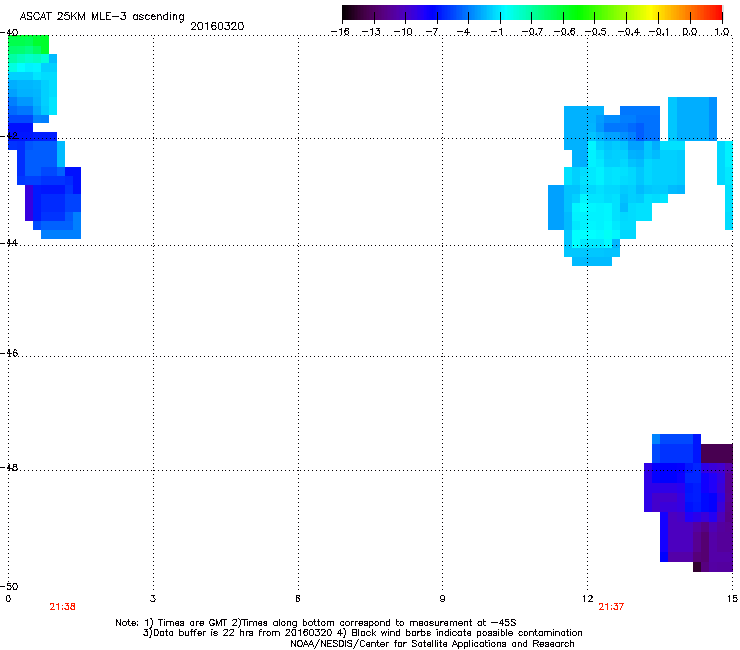Click the "-42" latitude axis label
Image resolution: width=740 pixels, height=650 pixels.
[9, 136]
